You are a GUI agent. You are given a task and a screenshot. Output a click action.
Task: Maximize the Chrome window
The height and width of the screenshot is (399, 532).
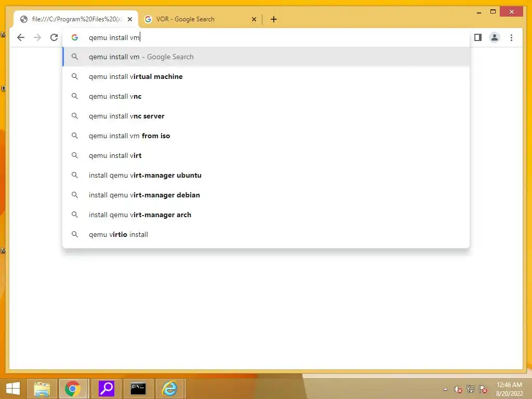493,12
